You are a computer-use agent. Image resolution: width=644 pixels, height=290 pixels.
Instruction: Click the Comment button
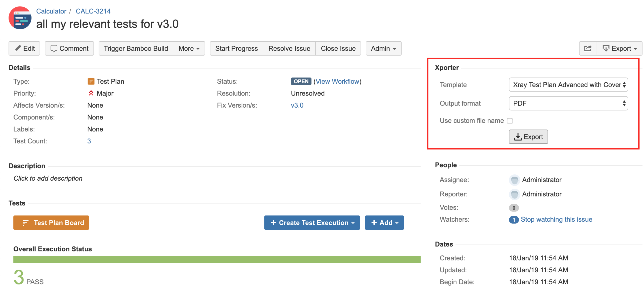pyautogui.click(x=69, y=48)
